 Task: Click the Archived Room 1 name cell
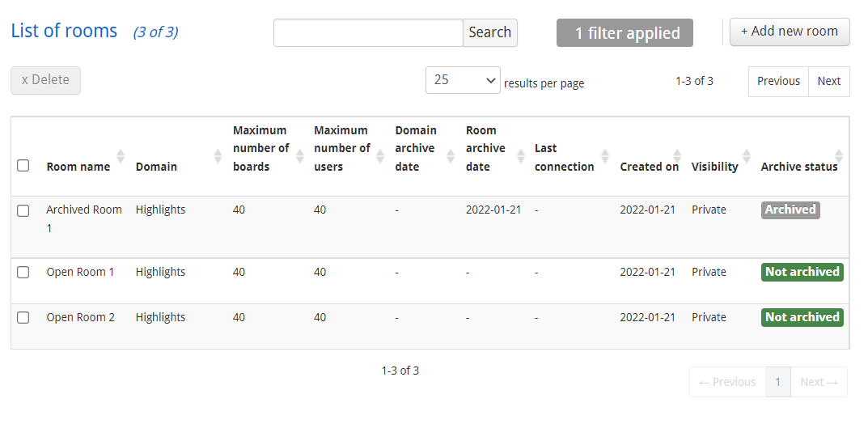click(84, 218)
